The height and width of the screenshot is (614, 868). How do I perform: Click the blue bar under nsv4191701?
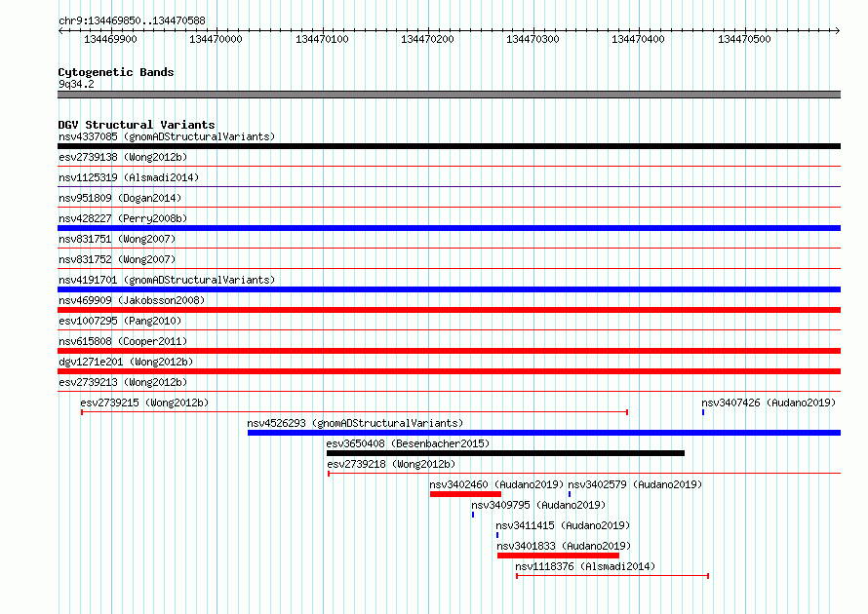coord(449,289)
